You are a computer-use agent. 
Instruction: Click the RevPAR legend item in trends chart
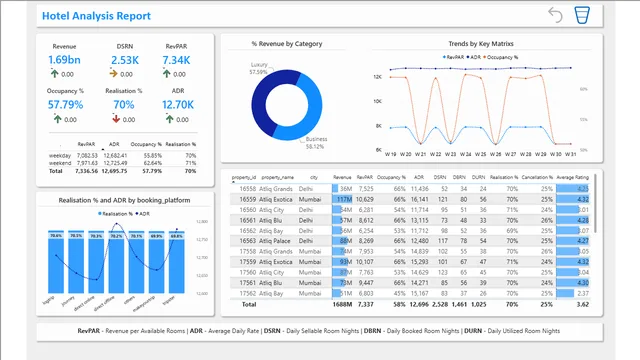click(x=453, y=57)
